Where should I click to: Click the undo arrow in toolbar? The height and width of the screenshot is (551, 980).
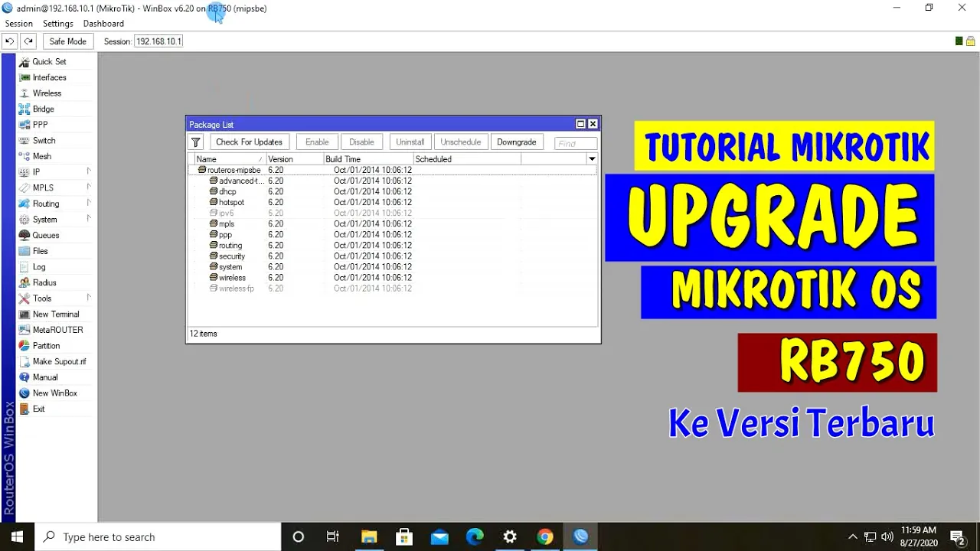pyautogui.click(x=10, y=41)
